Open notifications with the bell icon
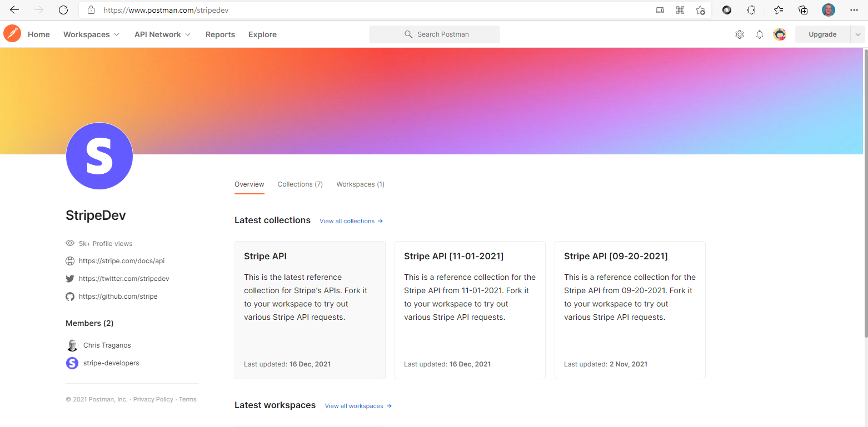 [759, 34]
